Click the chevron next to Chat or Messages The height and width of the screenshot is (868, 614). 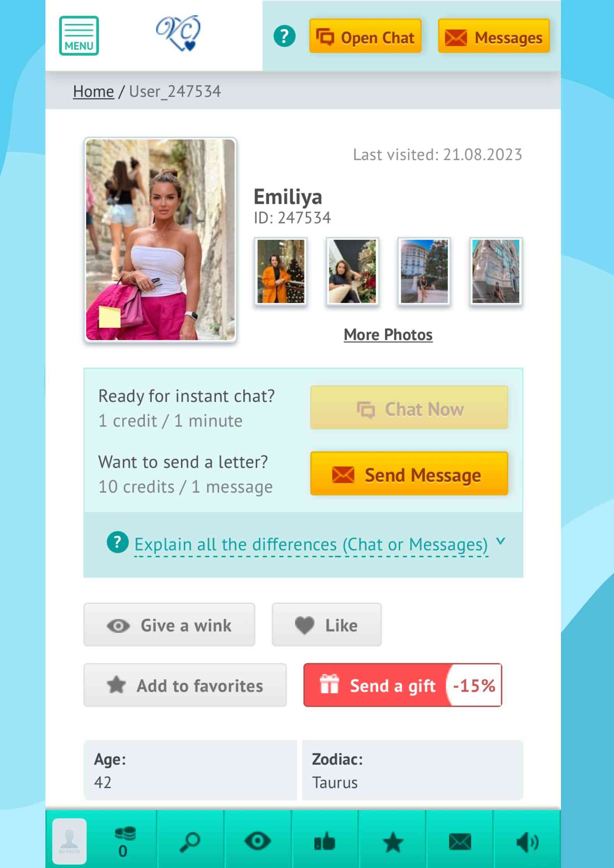point(501,541)
